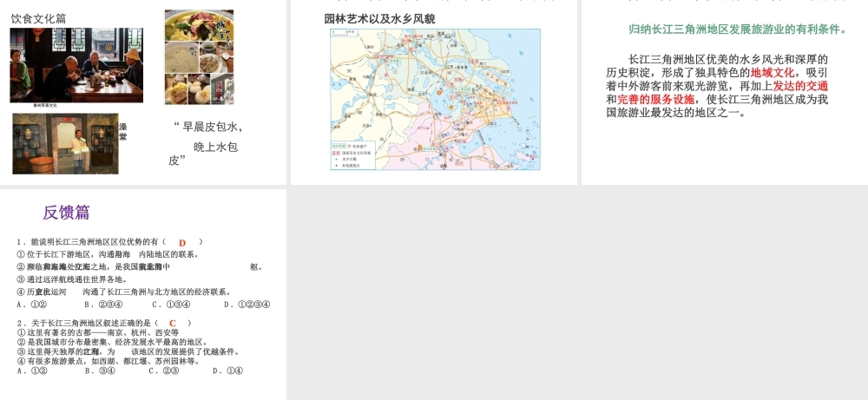Image resolution: width=868 pixels, height=400 pixels.
Task: Click option B. ②③④
Action: point(103,305)
